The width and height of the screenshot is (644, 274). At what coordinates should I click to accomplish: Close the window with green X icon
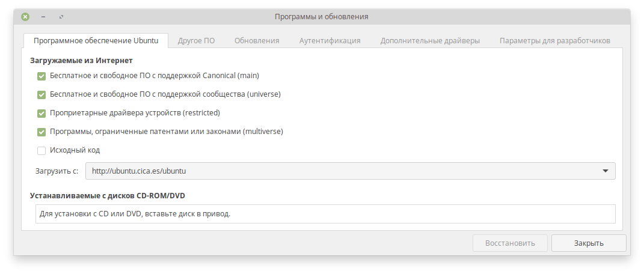(x=25, y=17)
